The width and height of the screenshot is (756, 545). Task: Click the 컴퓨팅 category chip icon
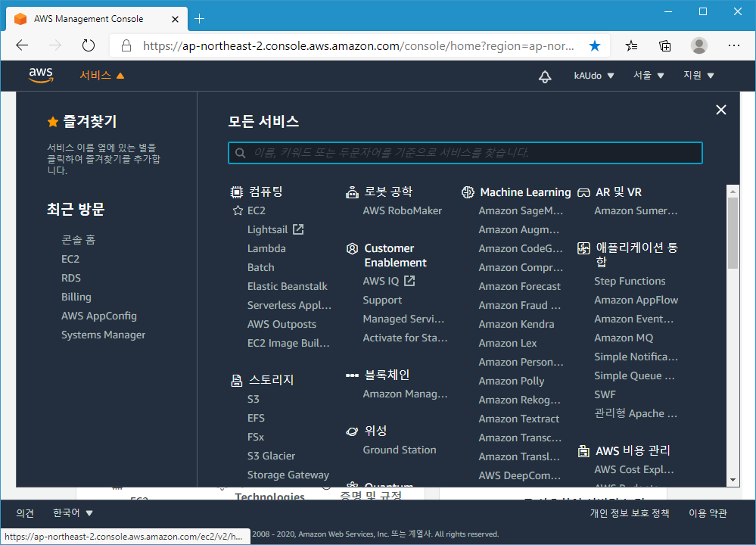[236, 192]
